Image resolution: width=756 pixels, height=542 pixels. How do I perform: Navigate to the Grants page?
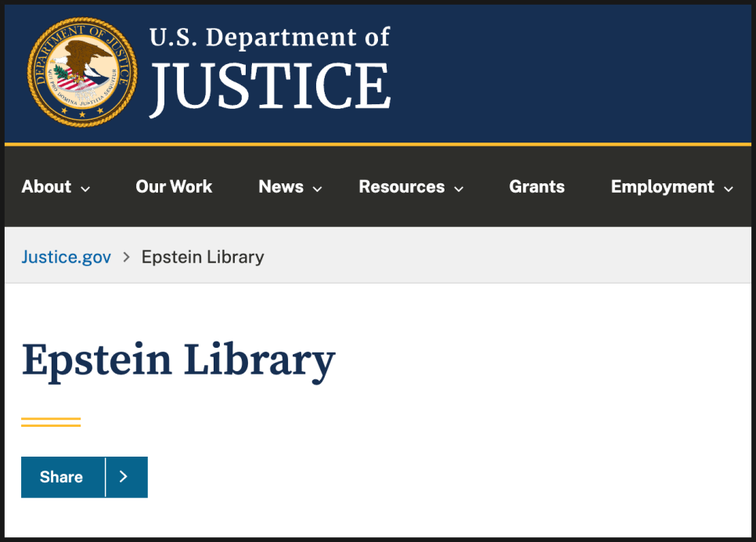click(537, 187)
